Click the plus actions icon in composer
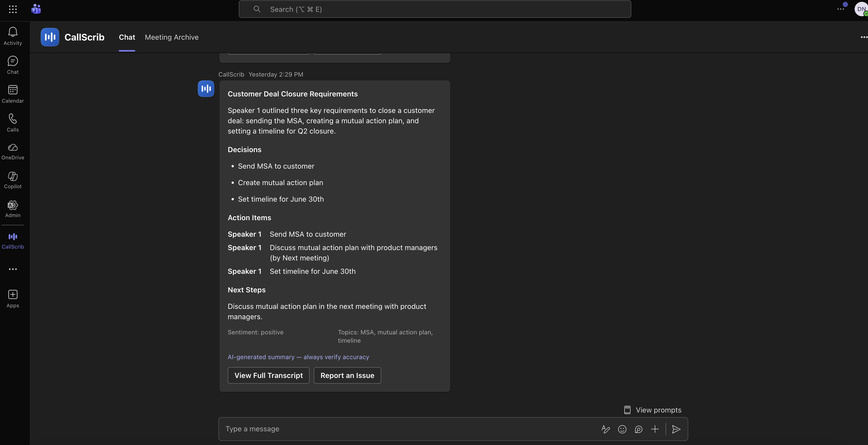 coord(655,429)
